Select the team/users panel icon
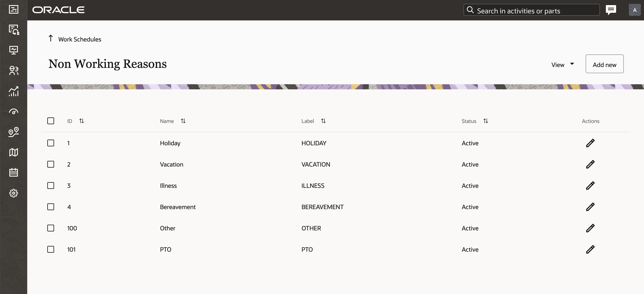This screenshot has height=294, width=644. tap(14, 71)
